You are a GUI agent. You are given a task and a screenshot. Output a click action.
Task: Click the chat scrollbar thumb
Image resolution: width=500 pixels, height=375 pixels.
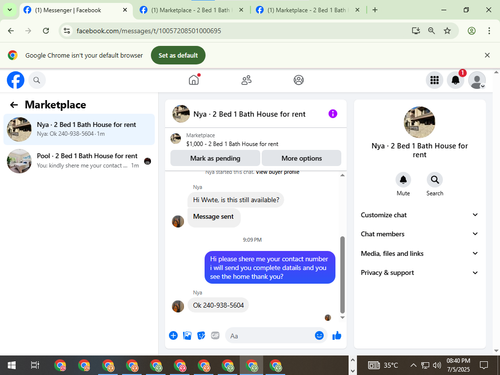click(x=342, y=275)
